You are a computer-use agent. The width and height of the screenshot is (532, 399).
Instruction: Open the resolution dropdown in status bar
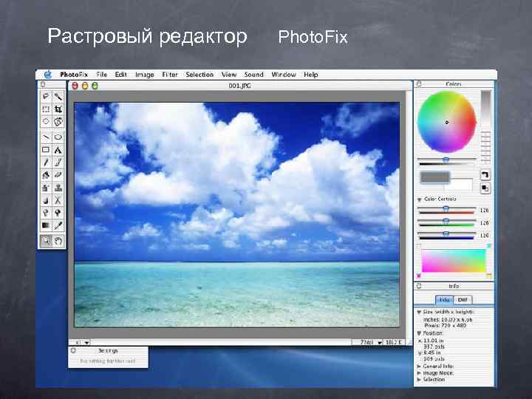coord(380,343)
